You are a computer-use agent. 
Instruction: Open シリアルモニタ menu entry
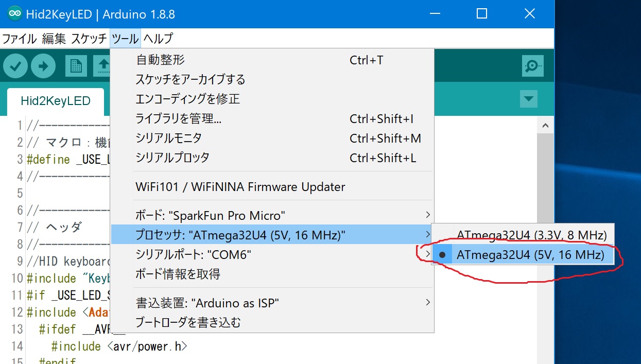pyautogui.click(x=272, y=138)
